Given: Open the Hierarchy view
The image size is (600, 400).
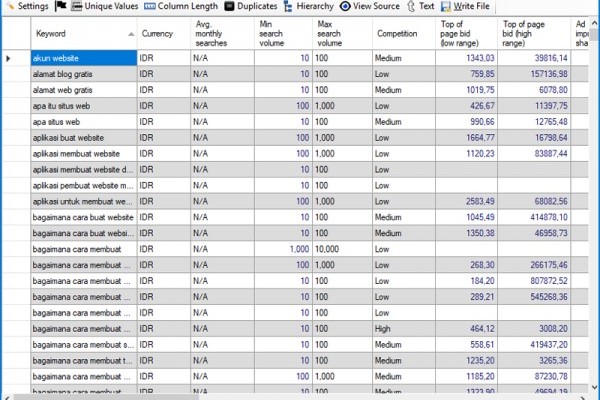Looking at the screenshot, I should (x=309, y=6).
